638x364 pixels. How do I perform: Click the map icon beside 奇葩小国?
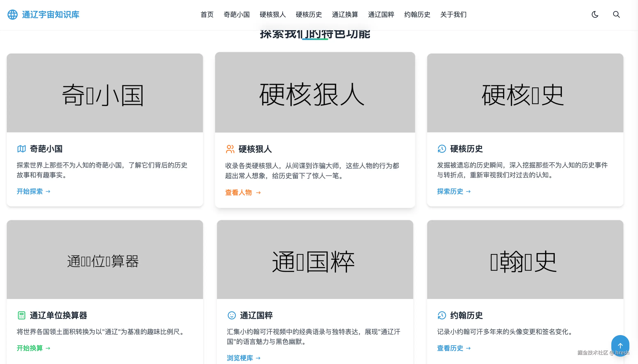(x=22, y=149)
